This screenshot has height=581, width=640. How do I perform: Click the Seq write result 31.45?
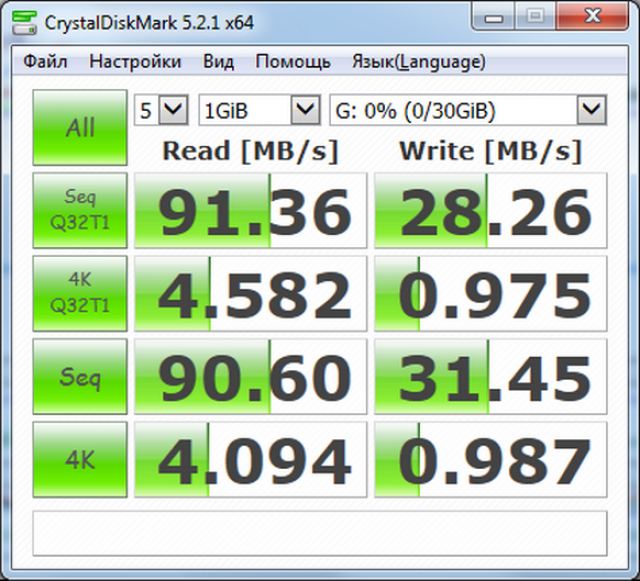click(x=490, y=377)
